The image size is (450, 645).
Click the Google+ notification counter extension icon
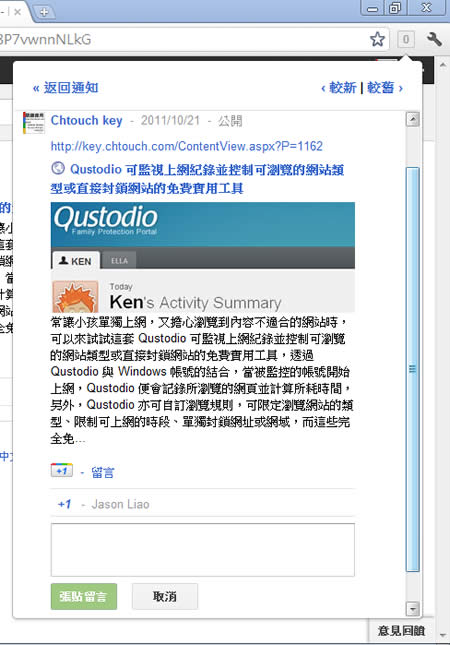[406, 39]
